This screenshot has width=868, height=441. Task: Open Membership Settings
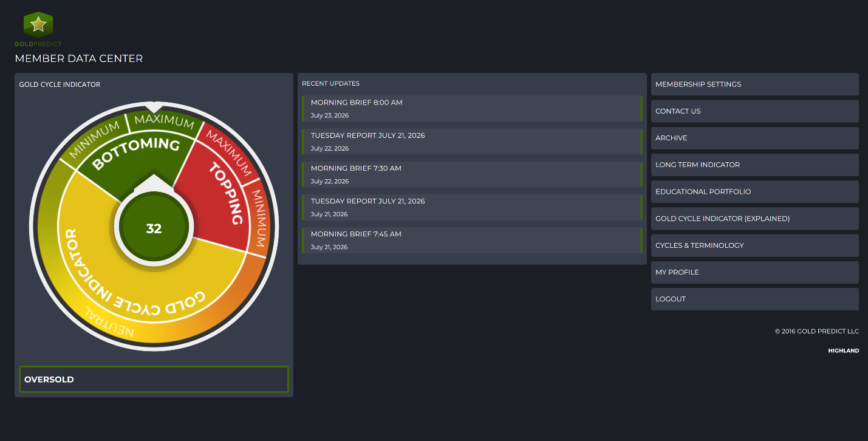click(755, 84)
